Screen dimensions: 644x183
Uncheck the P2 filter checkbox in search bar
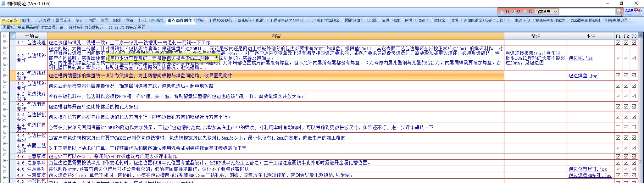click(x=513, y=12)
